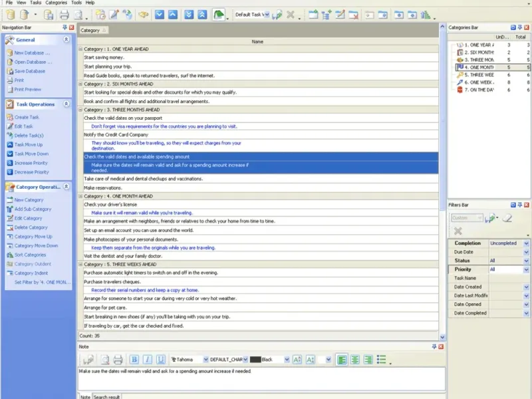Click the Print icon in main toolbar
Screen dimensions: 532x399
pyautogui.click(x=64, y=15)
